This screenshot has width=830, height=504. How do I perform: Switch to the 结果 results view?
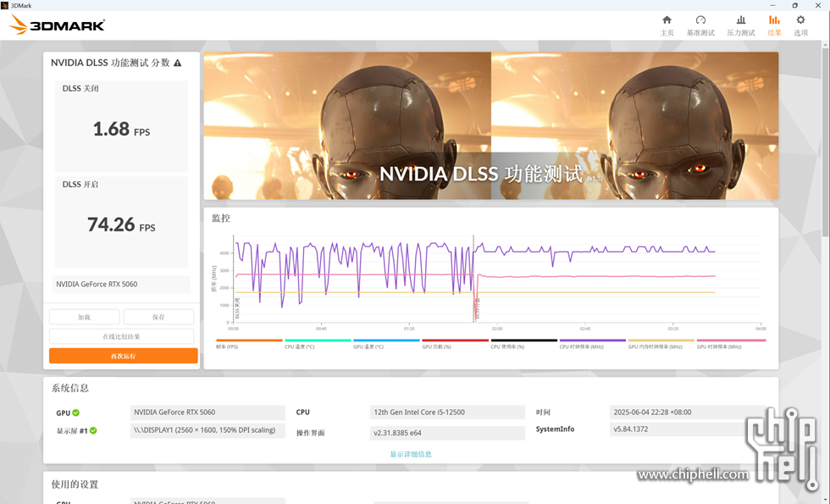point(774,25)
